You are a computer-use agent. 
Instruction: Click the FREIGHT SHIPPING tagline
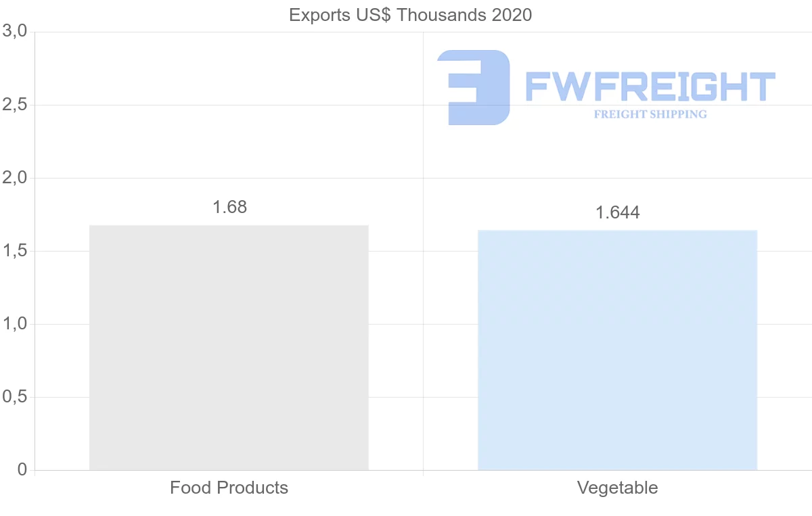pyautogui.click(x=650, y=114)
